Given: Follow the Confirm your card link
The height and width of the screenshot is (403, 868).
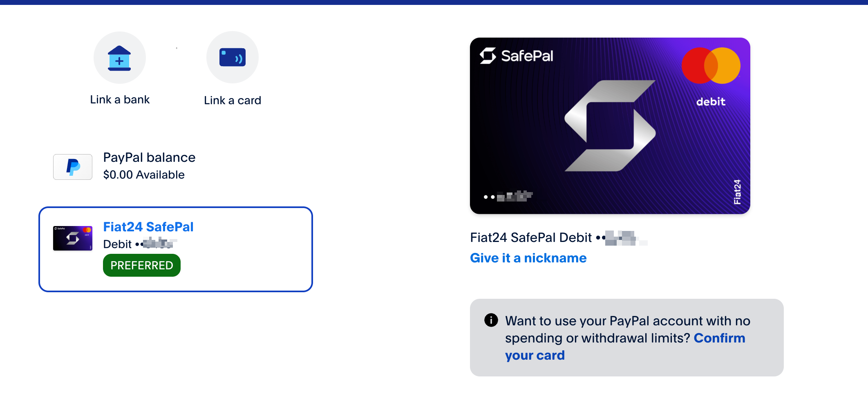Looking at the screenshot, I should 719,338.
